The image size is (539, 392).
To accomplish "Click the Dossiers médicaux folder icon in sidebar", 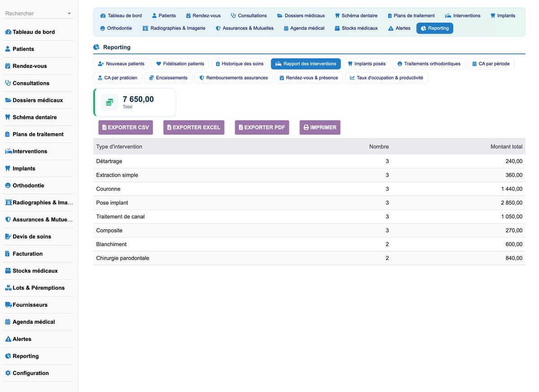I will click(8, 100).
